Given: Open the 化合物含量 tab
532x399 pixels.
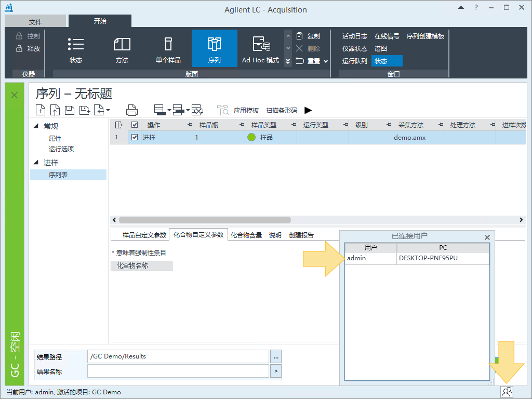Looking at the screenshot, I should 246,235.
